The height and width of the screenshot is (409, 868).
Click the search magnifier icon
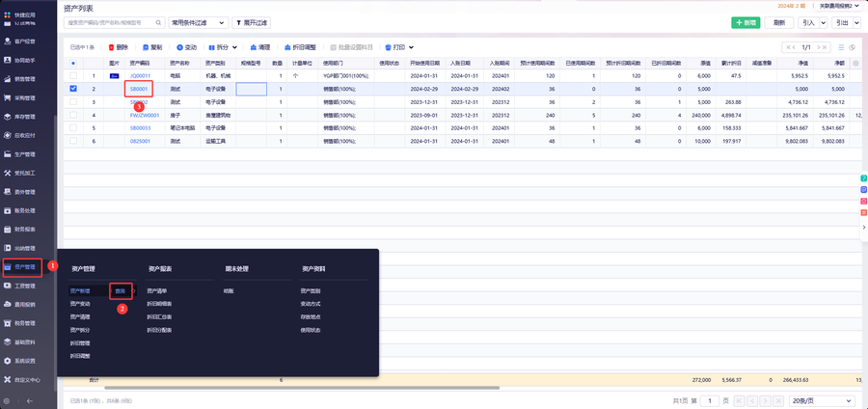coord(158,23)
